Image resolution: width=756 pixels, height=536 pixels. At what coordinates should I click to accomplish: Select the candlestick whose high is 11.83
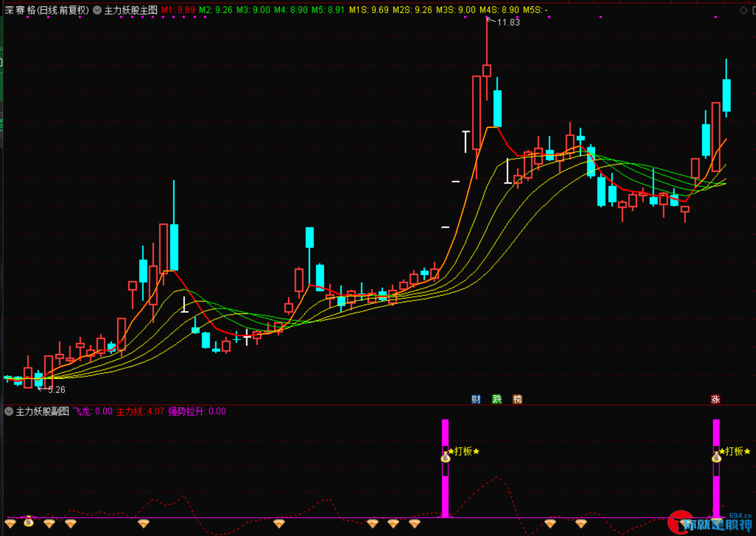(487, 71)
